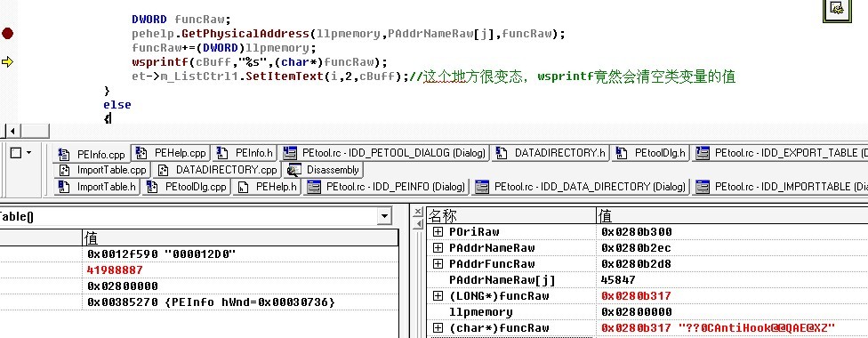The image size is (868, 338).
Task: Click DATADIRECTORY.cpp file icon in tab
Action: [x=164, y=170]
